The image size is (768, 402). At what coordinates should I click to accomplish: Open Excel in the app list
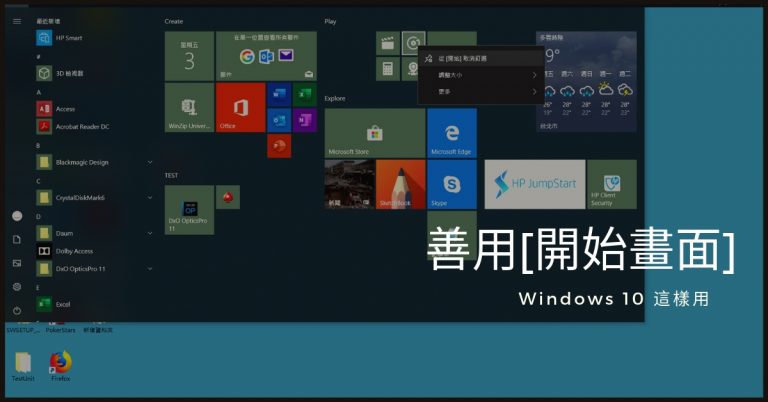point(93,304)
